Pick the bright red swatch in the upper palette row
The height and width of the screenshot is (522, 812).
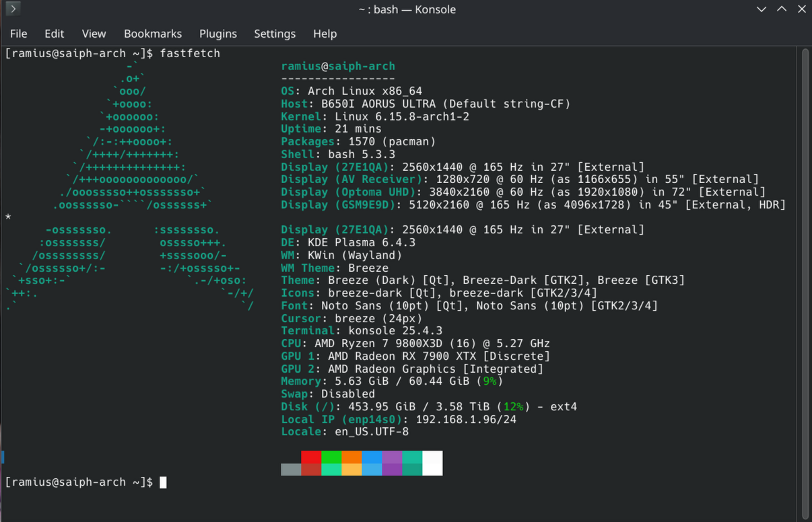coord(311,457)
